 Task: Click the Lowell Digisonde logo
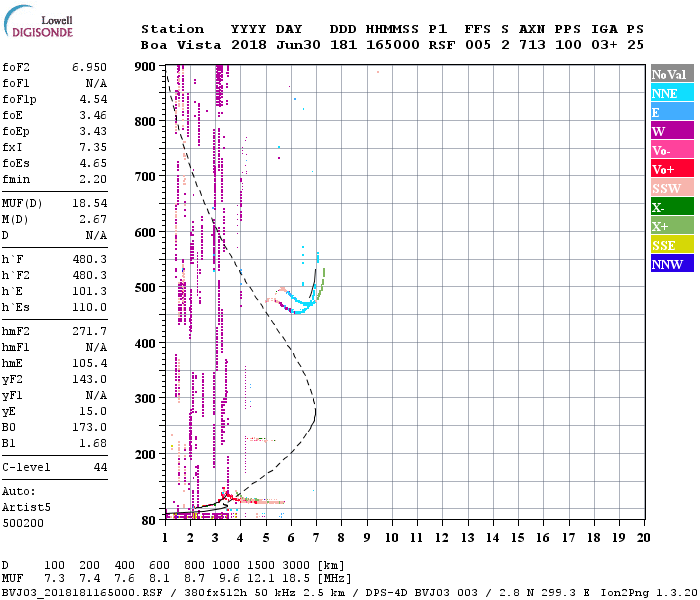tap(38, 22)
